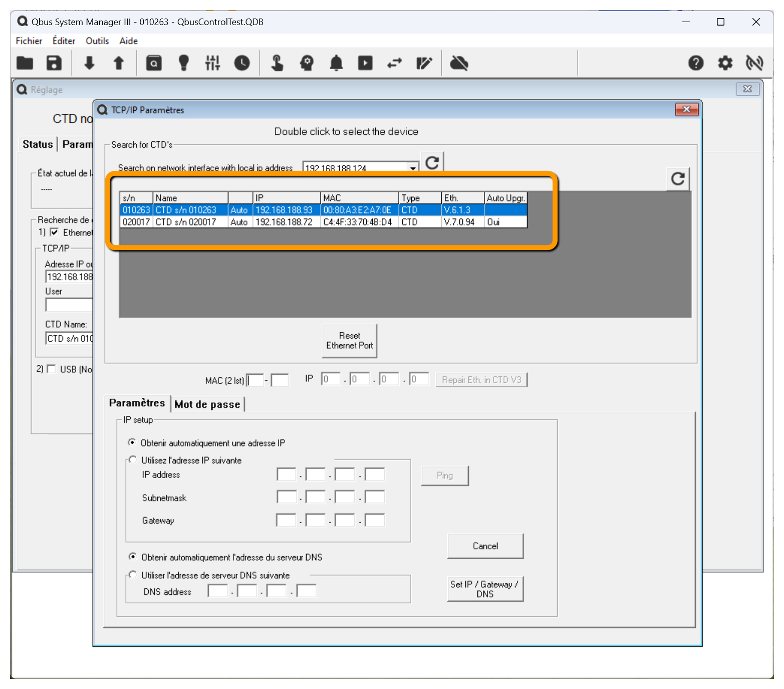
Task: Choose 'Utiliser l'adresse de serveur DNS suivante'
Action: click(133, 575)
